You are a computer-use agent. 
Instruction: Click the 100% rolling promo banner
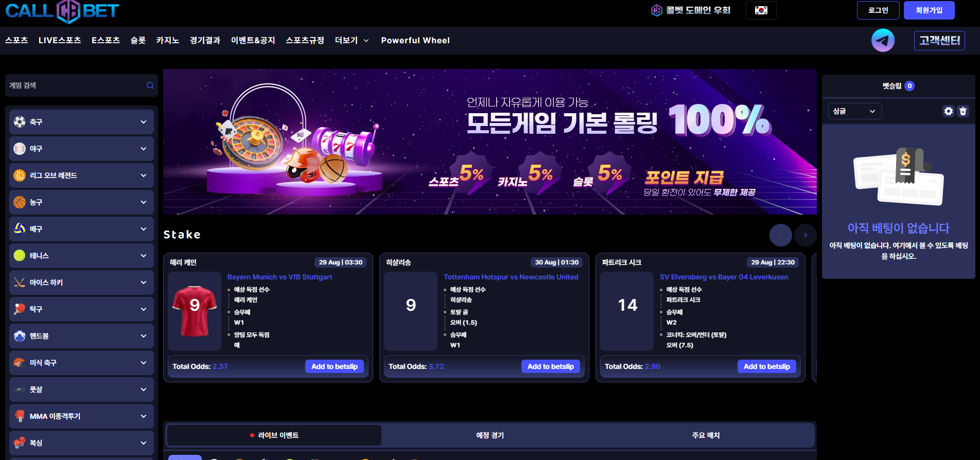[x=490, y=142]
